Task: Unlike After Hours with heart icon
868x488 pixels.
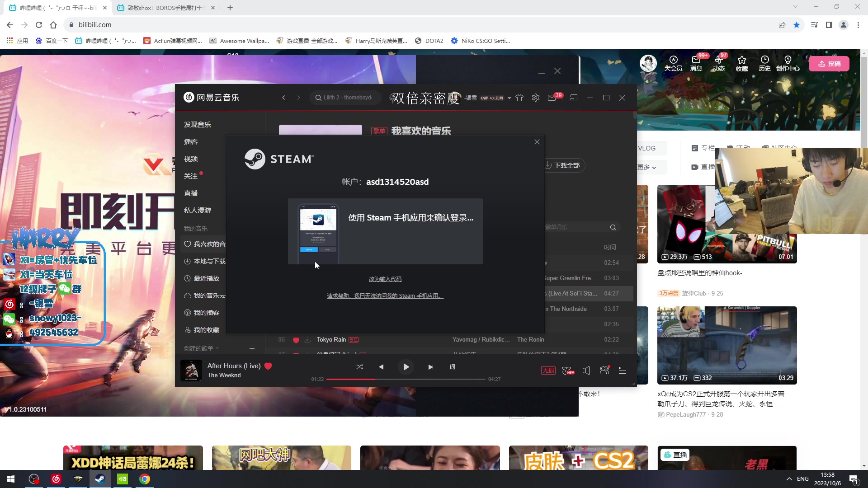Action: pos(268,366)
